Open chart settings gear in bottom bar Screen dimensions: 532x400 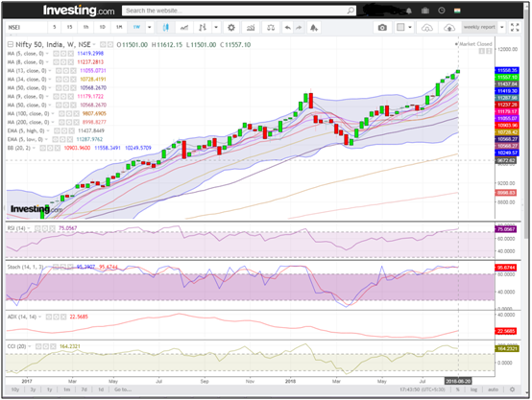[513, 389]
